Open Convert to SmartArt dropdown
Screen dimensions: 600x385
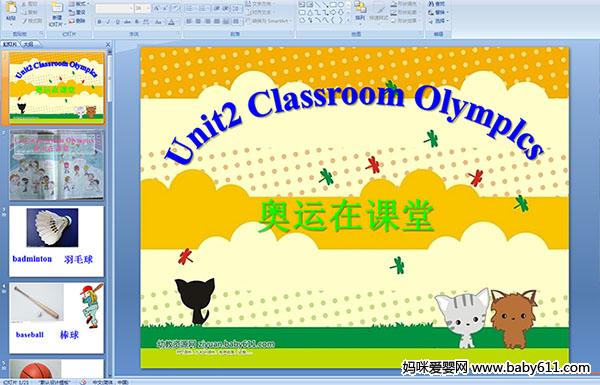point(269,20)
